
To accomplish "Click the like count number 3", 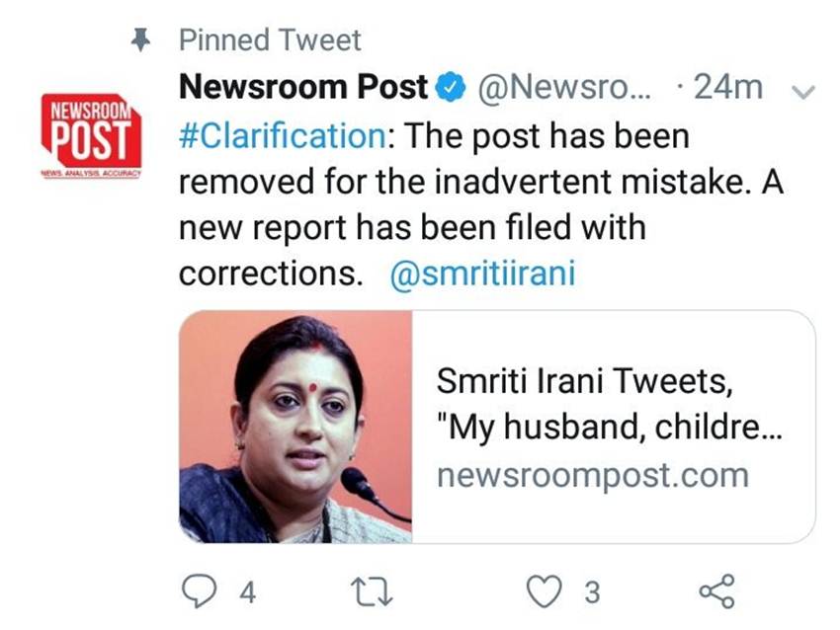I will tap(591, 592).
